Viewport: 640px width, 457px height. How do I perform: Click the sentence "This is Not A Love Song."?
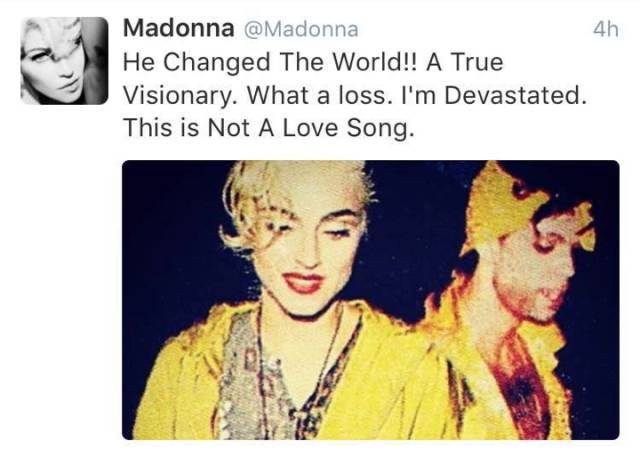point(269,128)
